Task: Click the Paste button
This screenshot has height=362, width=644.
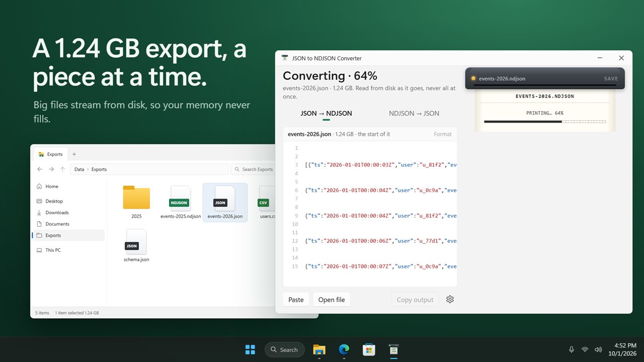Action: (x=296, y=300)
